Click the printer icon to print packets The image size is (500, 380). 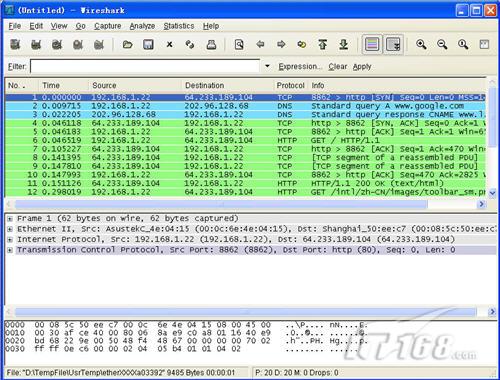[211, 44]
